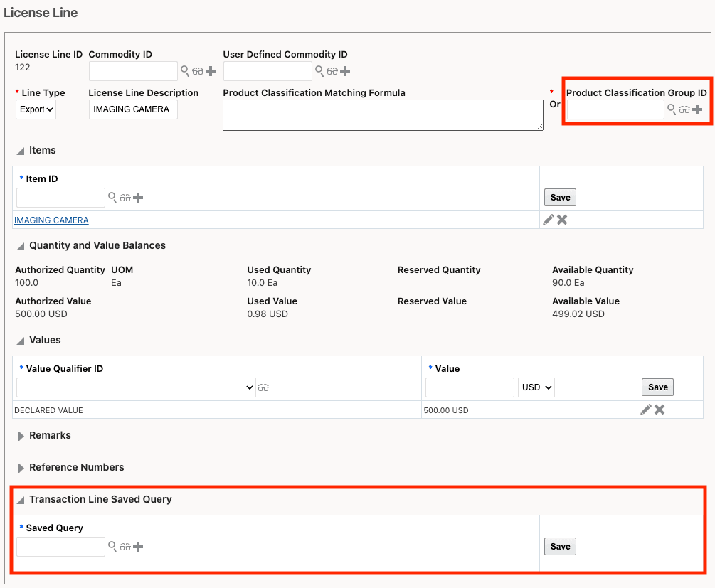View Value Qualifier ID glasses icon

[x=263, y=387]
